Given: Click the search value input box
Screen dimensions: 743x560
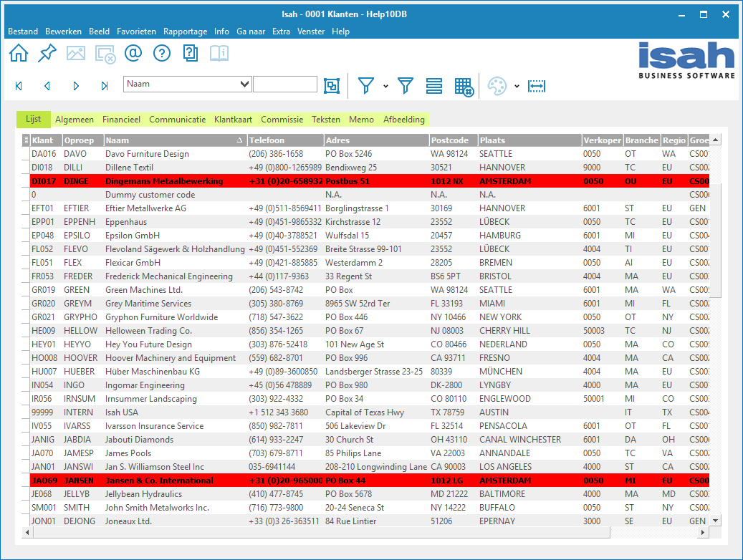Looking at the screenshot, I should point(285,84).
